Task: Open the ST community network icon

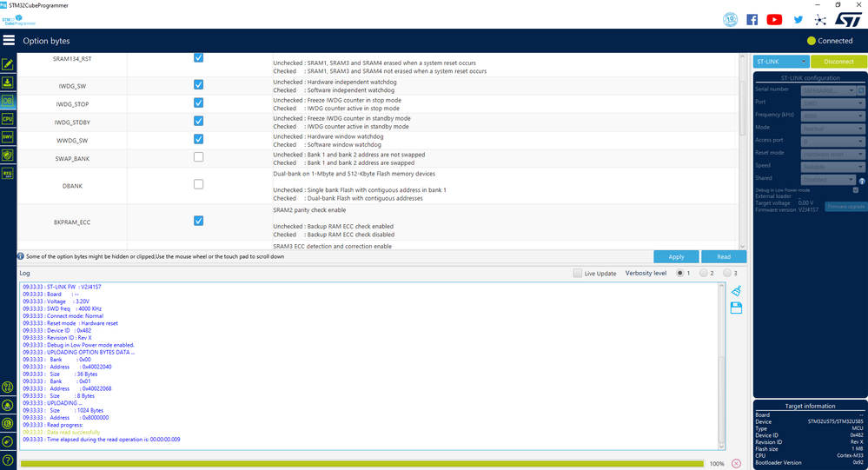Action: 820,19
